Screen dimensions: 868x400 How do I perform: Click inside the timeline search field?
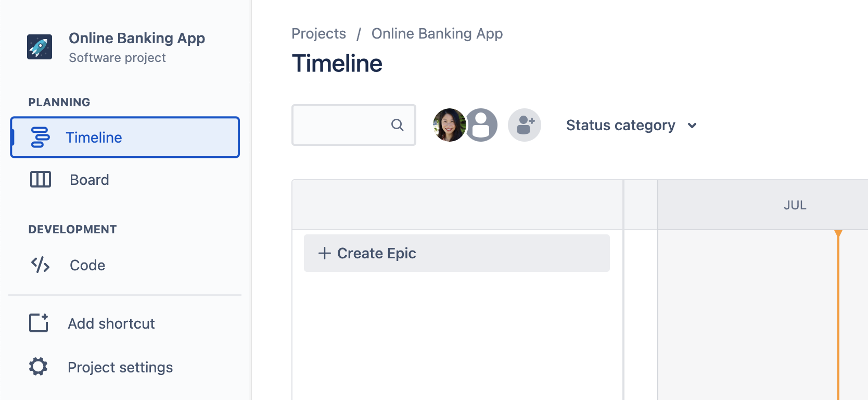point(343,125)
